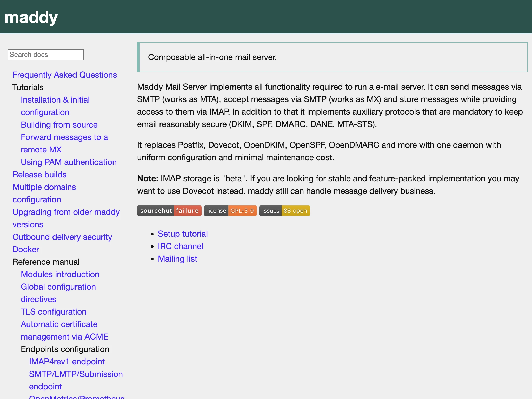Open TLS configuration under Reference manual

pyautogui.click(x=54, y=311)
